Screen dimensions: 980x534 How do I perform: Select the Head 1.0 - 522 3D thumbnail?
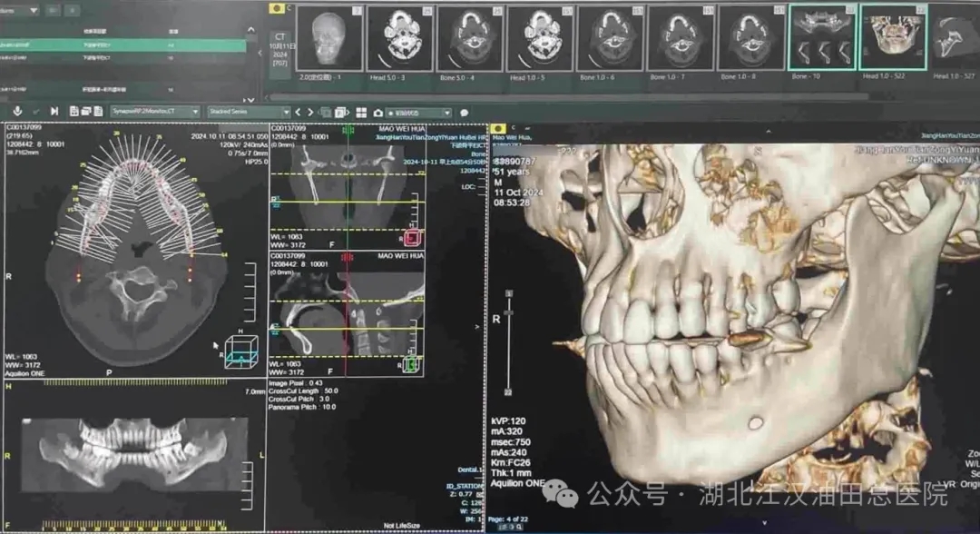pos(892,37)
